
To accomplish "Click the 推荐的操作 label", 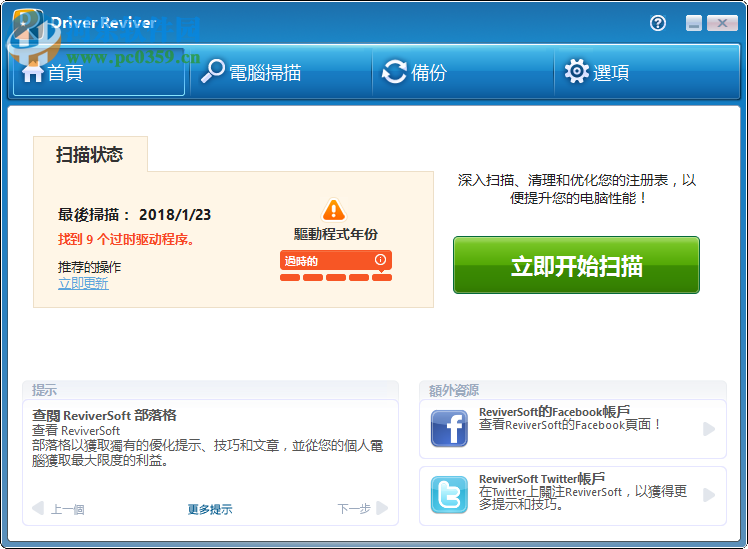I will click(90, 267).
